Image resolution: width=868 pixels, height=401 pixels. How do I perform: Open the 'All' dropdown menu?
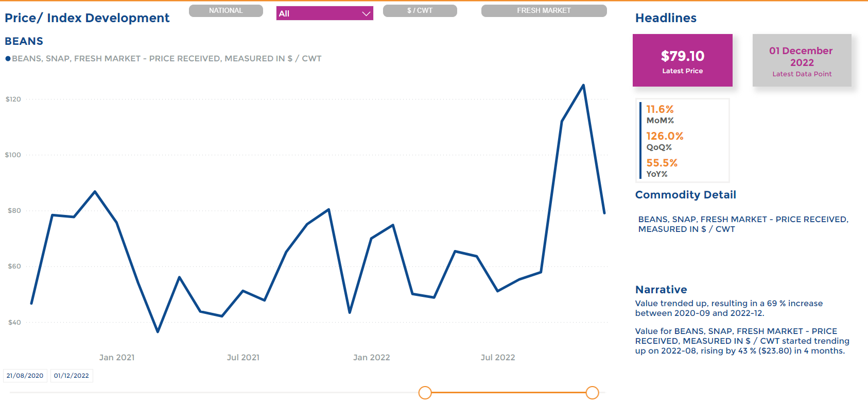(x=325, y=13)
